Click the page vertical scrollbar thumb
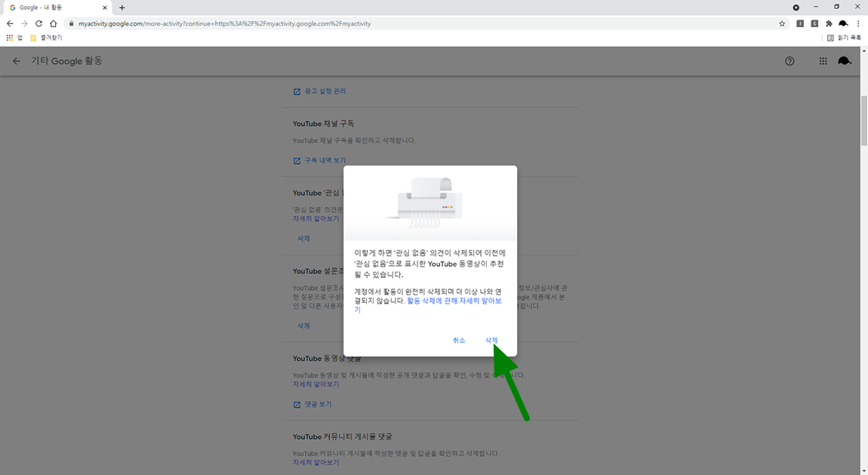Screen dimensions: 868x475 pos(863,121)
